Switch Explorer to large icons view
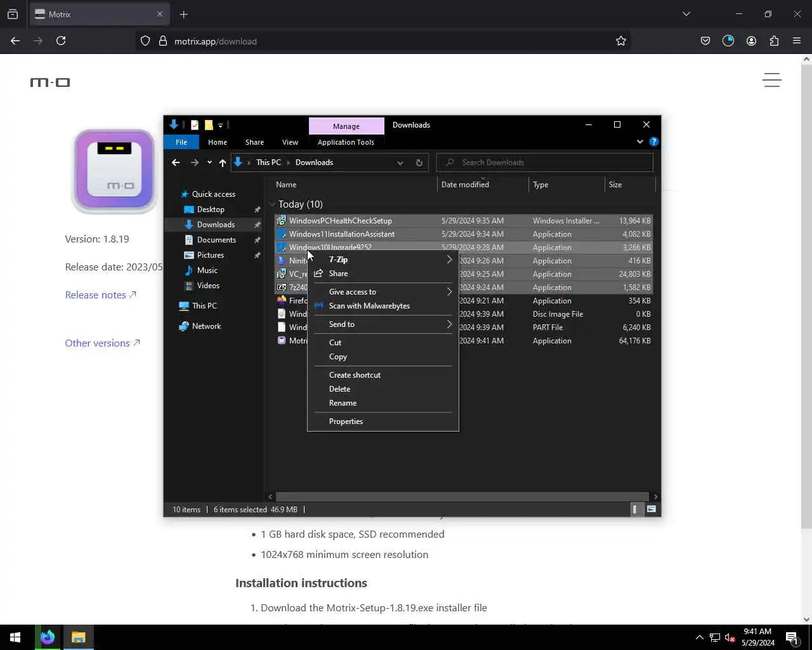Image resolution: width=812 pixels, height=650 pixels. [x=652, y=509]
